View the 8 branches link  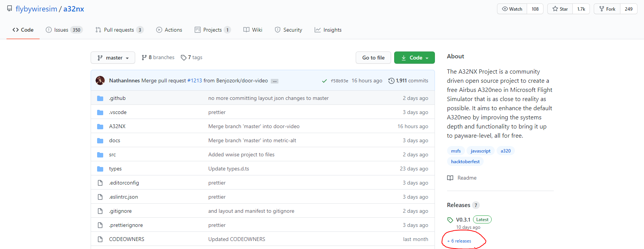click(158, 58)
